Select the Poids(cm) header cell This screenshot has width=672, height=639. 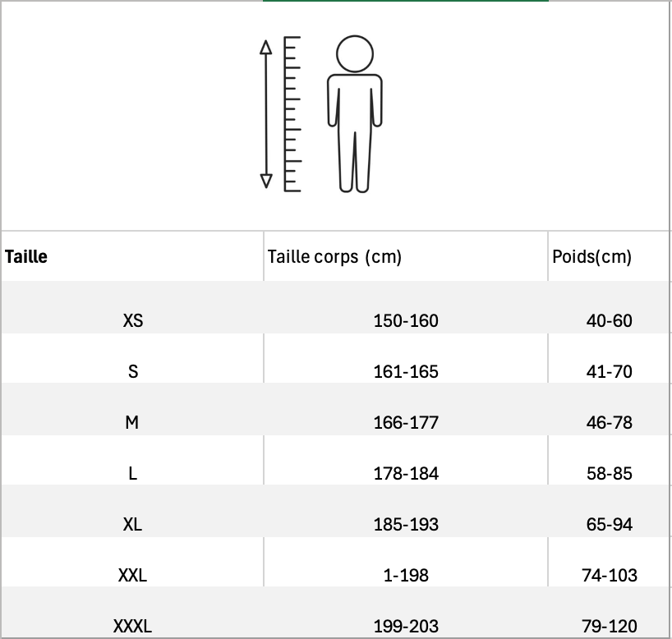(591, 257)
